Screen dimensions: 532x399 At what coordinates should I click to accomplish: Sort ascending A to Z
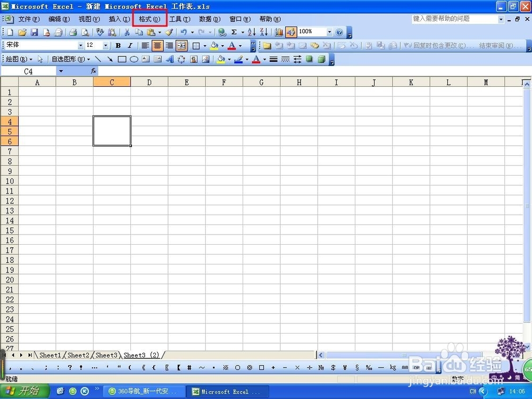pos(252,32)
